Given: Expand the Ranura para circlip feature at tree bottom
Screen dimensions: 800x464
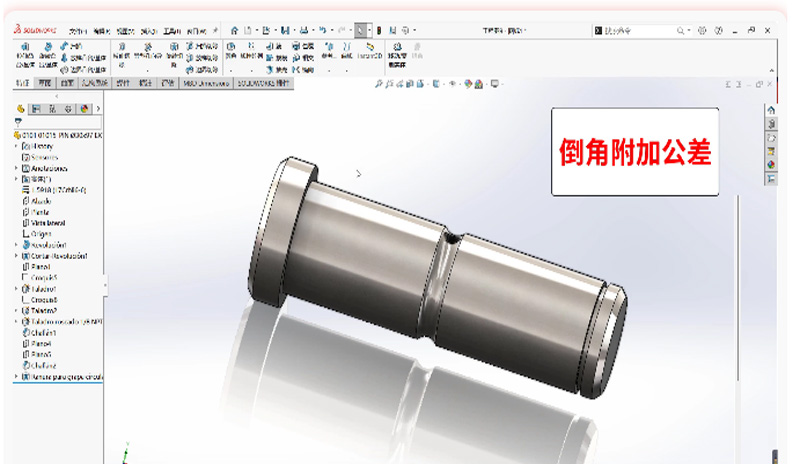Looking at the screenshot, I should (16, 377).
